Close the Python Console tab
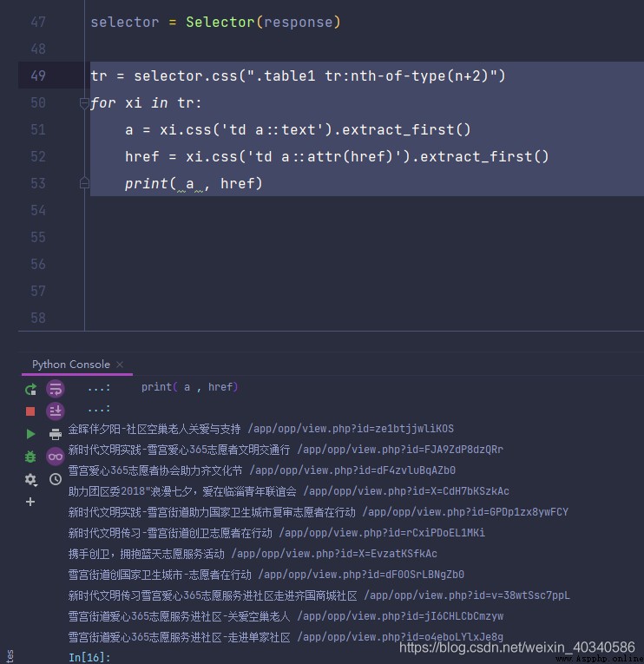The height and width of the screenshot is (664, 644). [x=120, y=365]
